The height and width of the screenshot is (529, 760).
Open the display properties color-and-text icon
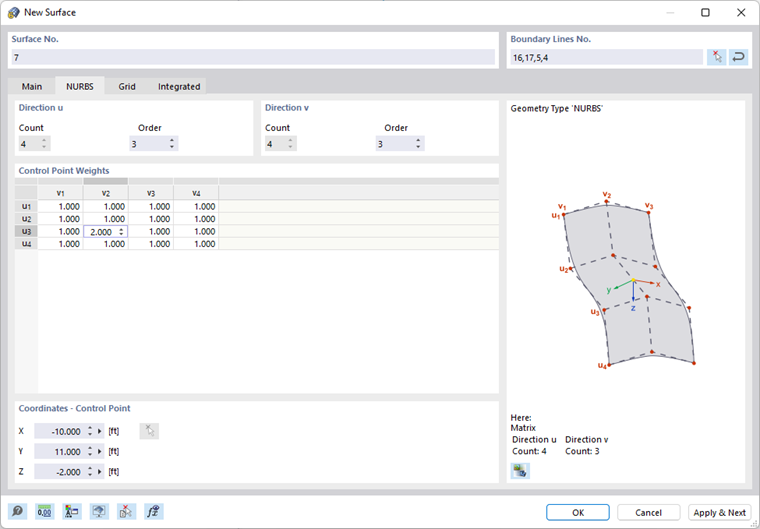pos(72,512)
